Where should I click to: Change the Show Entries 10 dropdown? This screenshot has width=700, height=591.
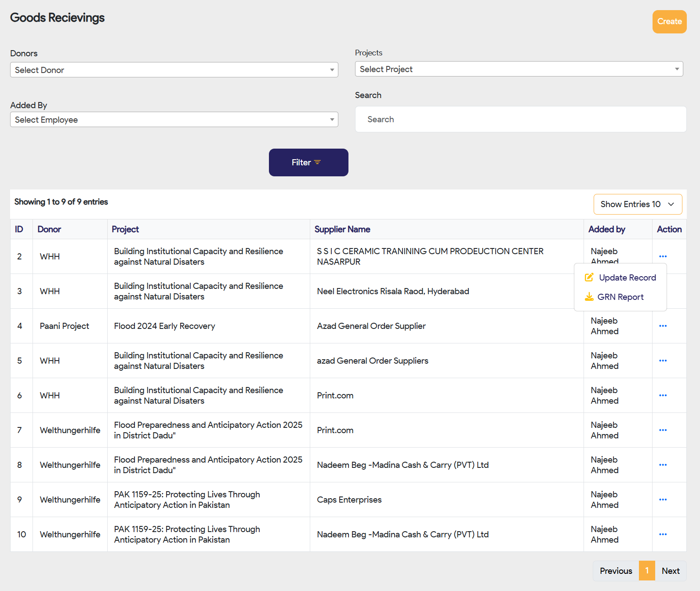pos(637,204)
